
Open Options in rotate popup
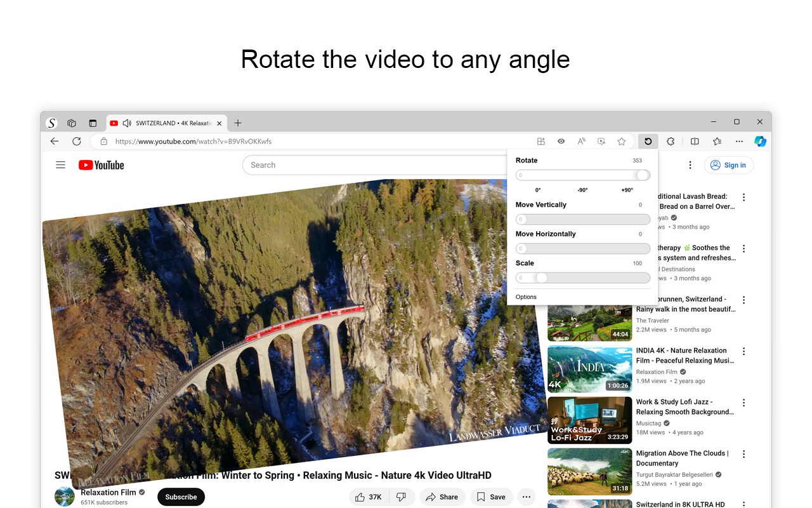point(526,297)
